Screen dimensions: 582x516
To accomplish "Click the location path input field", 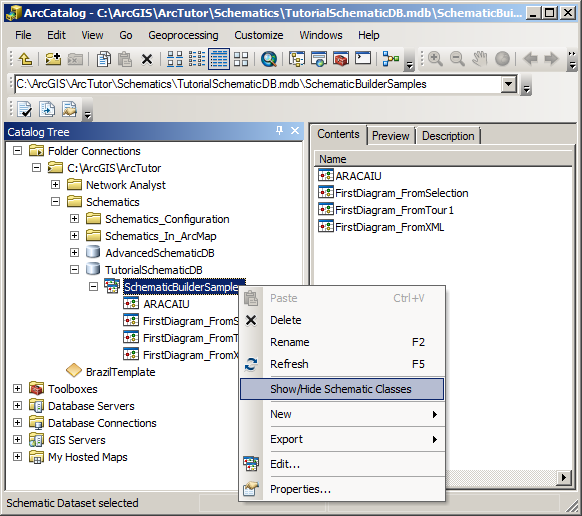I will 258,84.
